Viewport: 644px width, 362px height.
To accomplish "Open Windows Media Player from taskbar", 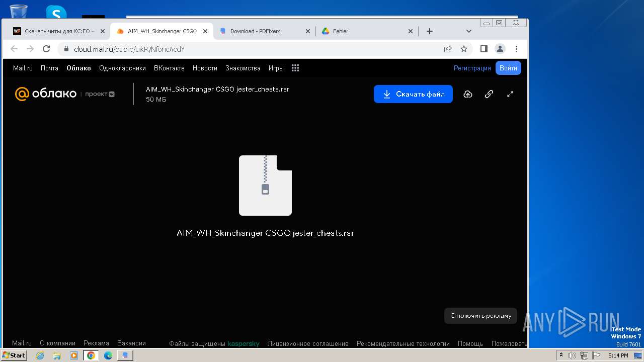I will [x=74, y=355].
